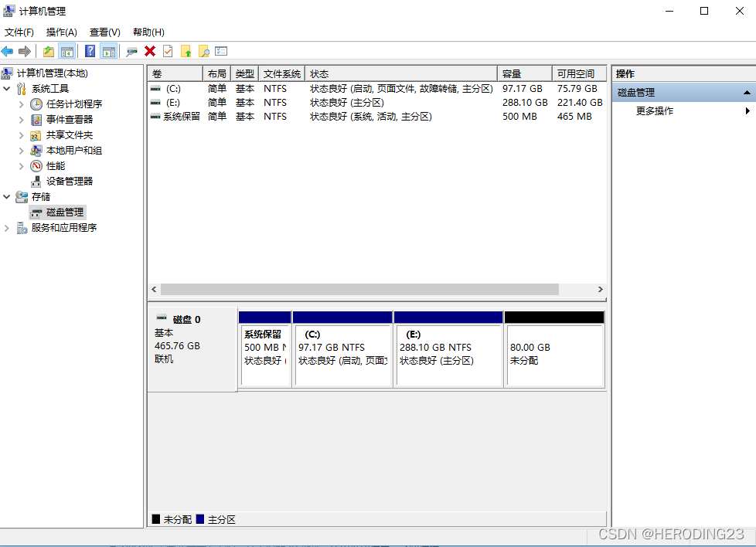
Task: Select 设备管理器 in the tree
Action: [69, 181]
